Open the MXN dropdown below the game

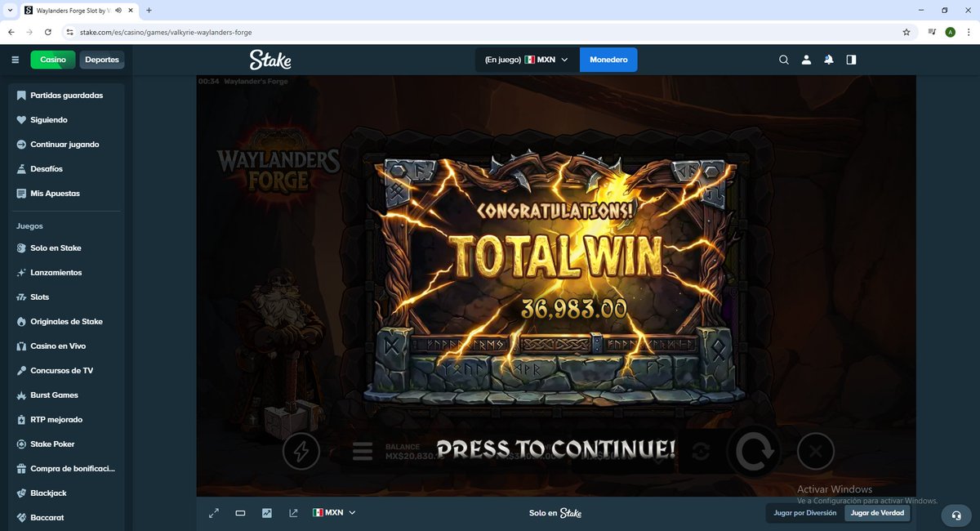pyautogui.click(x=334, y=513)
